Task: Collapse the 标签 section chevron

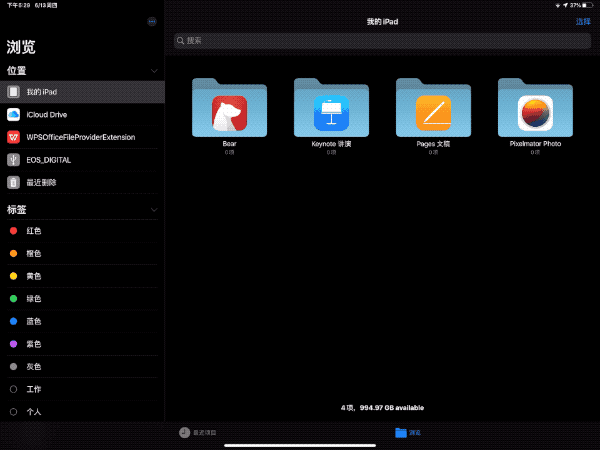Action: pyautogui.click(x=154, y=210)
